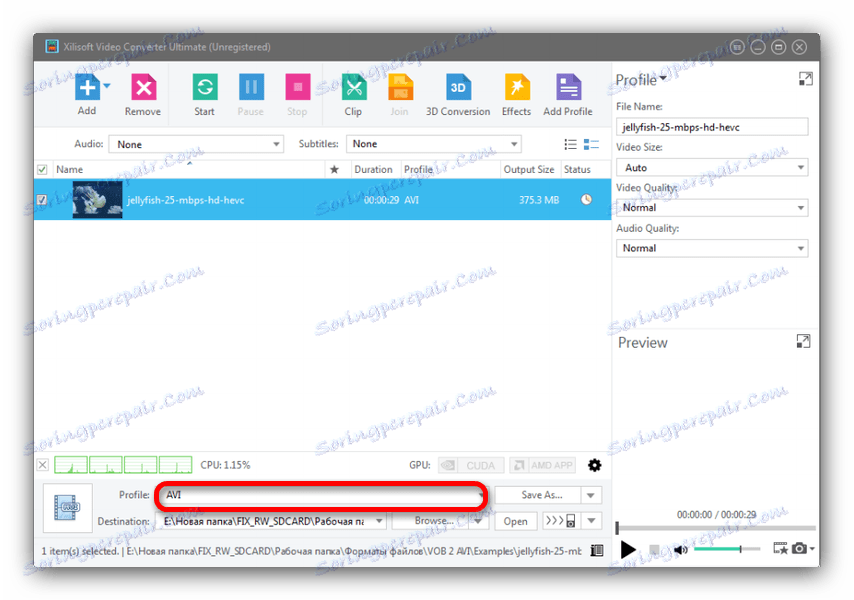Sort by the Status column header
854x600 pixels.
point(577,169)
